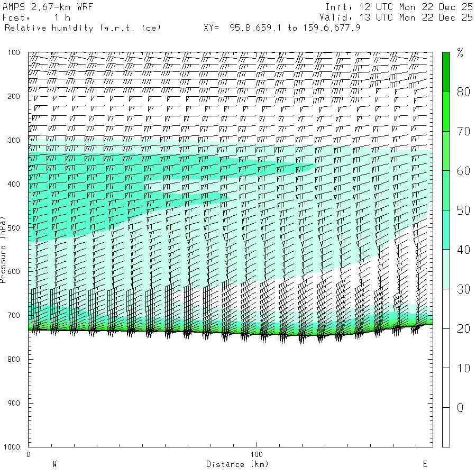Click the dark green above-80% colorbar swatch
This screenshot has width=476, height=476.
pyautogui.click(x=446, y=72)
